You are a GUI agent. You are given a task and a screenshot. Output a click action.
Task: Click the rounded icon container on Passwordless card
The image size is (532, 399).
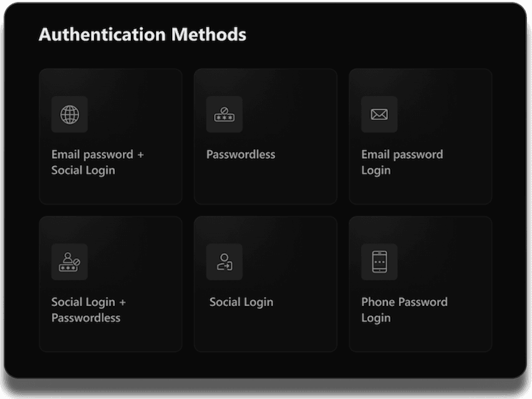coord(224,114)
